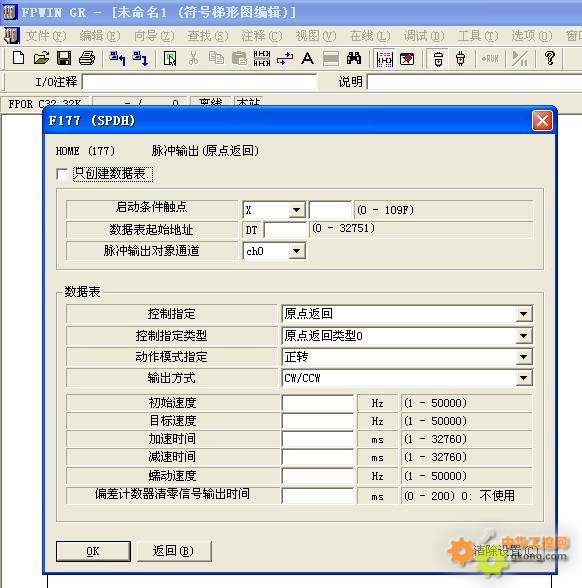Click the OK button

pyautogui.click(x=93, y=551)
